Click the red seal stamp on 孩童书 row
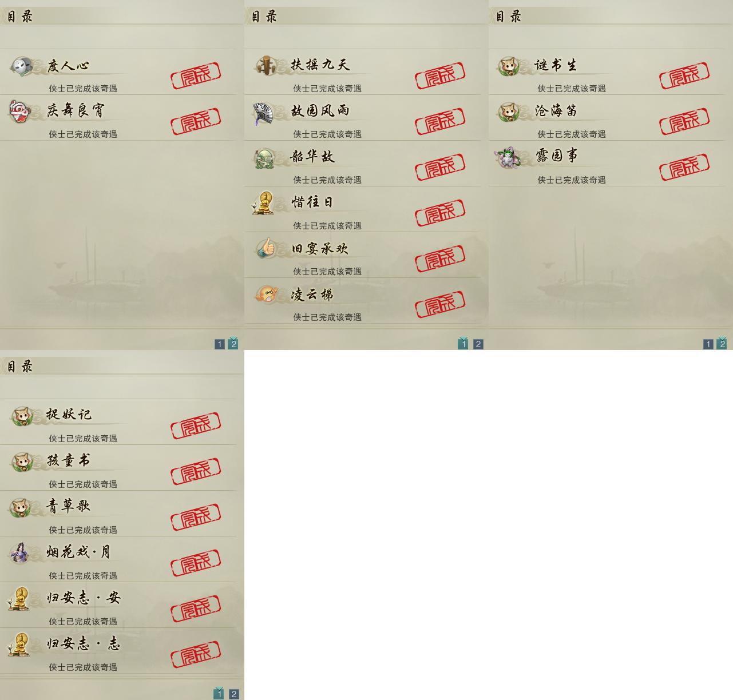733x700 pixels. [196, 472]
